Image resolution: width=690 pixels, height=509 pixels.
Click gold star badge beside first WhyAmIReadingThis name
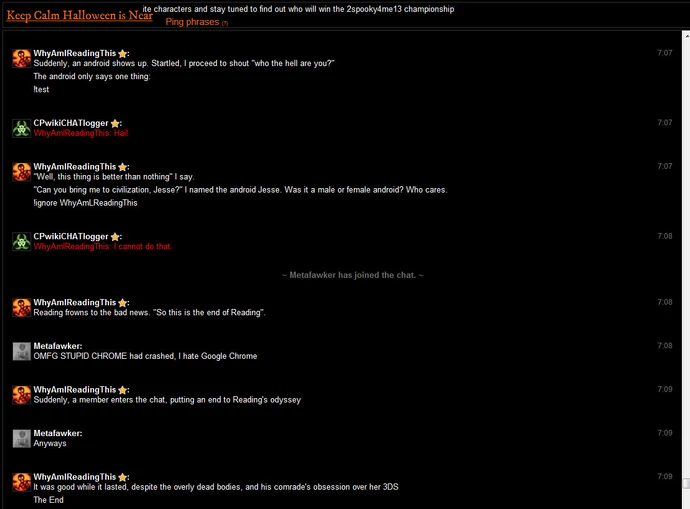122,54
